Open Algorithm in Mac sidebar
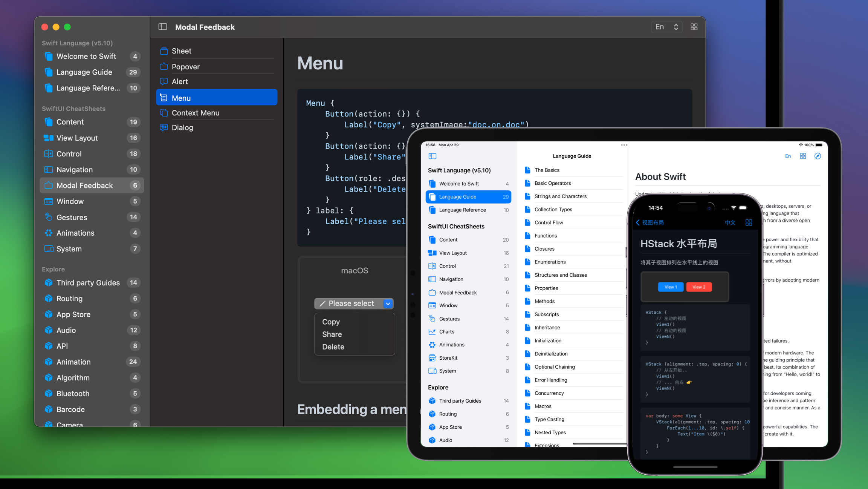Screen dimensions: 868x489 pos(92,378)
